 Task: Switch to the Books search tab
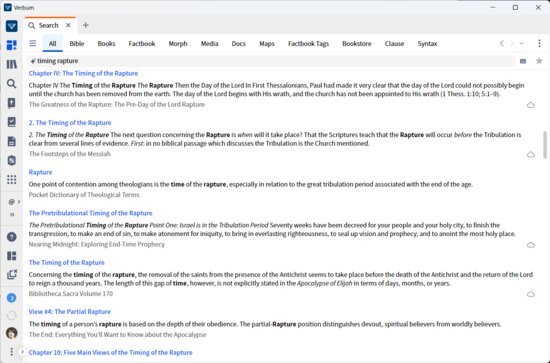[106, 43]
